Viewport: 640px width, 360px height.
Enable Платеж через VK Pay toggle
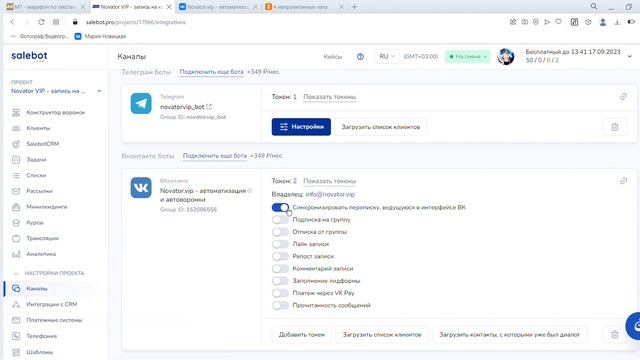point(280,293)
